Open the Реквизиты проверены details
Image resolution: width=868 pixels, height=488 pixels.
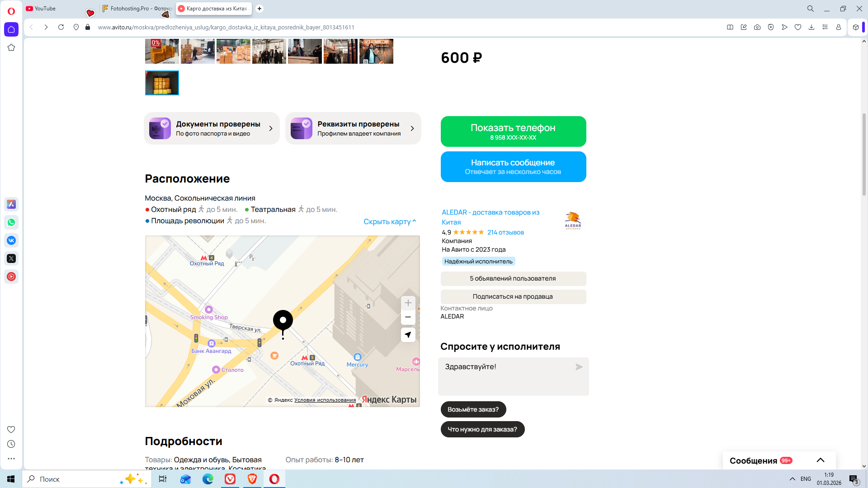click(x=353, y=128)
